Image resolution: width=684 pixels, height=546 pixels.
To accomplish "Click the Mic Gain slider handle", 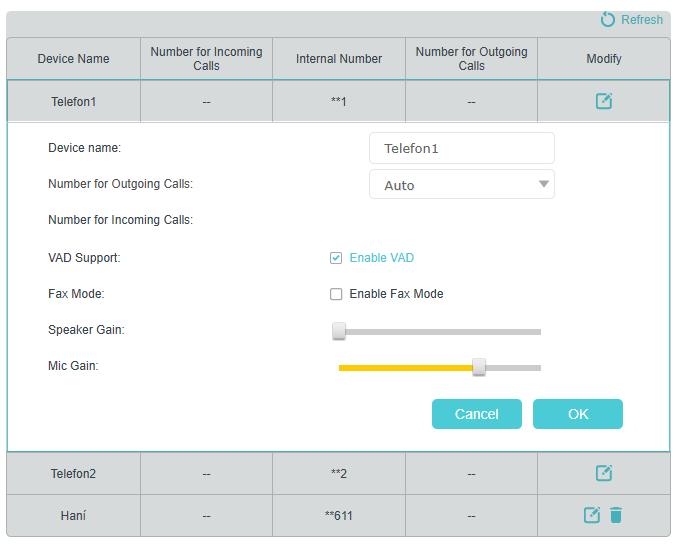I will tap(479, 367).
